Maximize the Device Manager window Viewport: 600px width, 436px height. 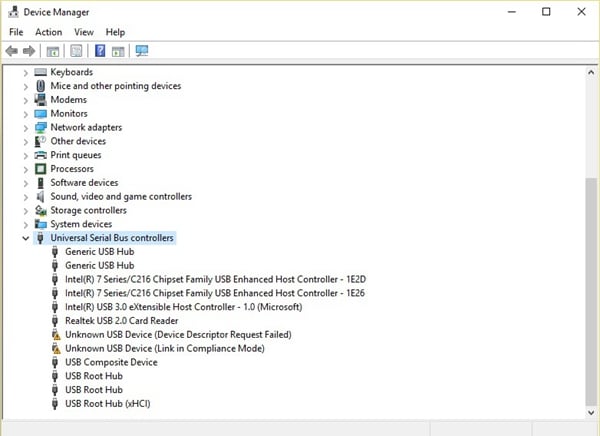point(546,12)
